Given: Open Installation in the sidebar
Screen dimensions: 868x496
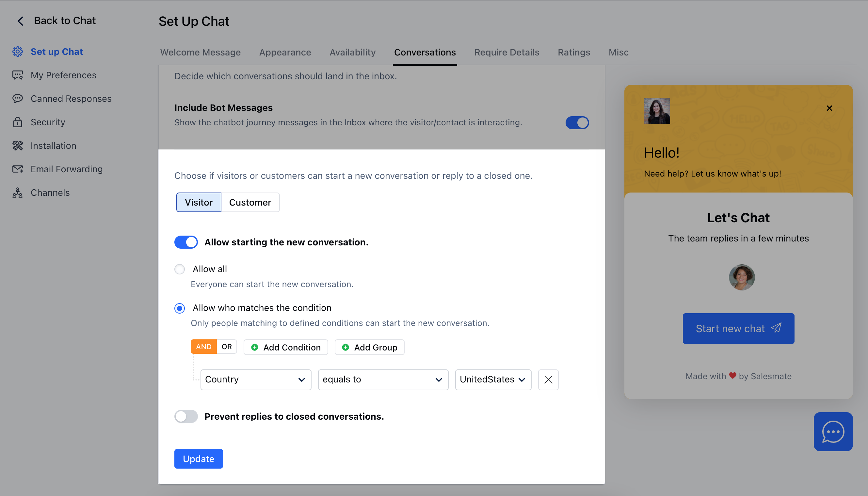Looking at the screenshot, I should tap(53, 146).
